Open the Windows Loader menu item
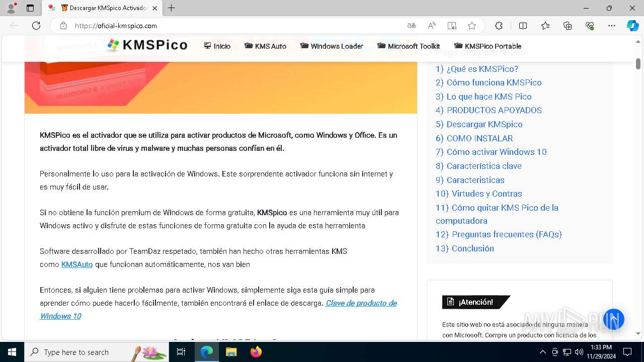This screenshot has height=362, width=644. point(332,46)
